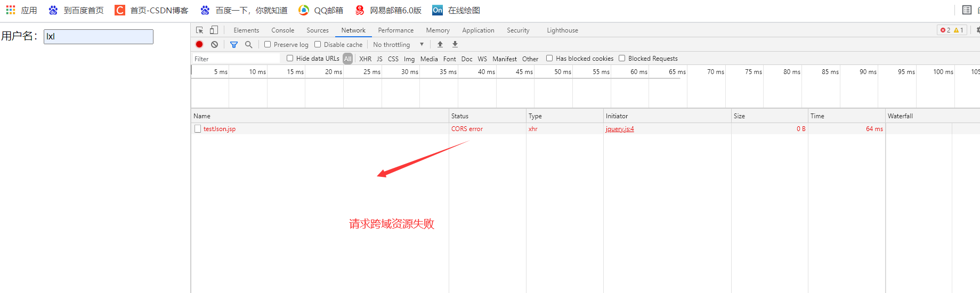980x293 pixels.
Task: Open the 百度一下，你就知道 bookmark
Action: (x=244, y=10)
